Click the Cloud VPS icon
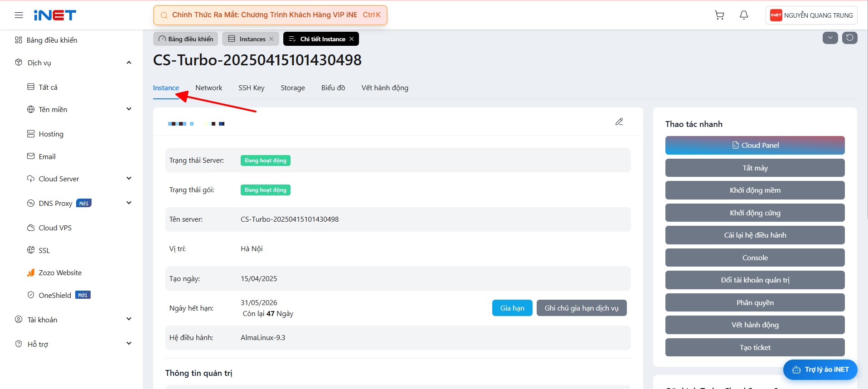This screenshot has height=389, width=868. pyautogui.click(x=31, y=228)
